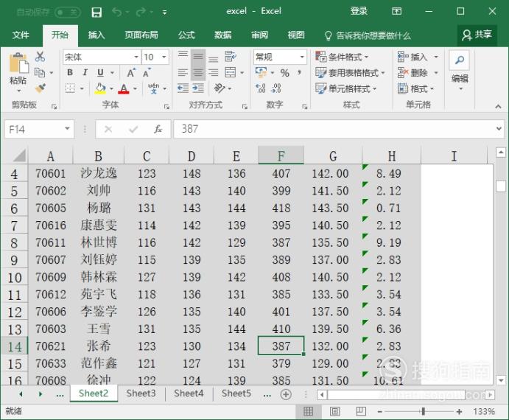Click Align Right icon
This screenshot has height=420, width=509.
(x=214, y=72)
